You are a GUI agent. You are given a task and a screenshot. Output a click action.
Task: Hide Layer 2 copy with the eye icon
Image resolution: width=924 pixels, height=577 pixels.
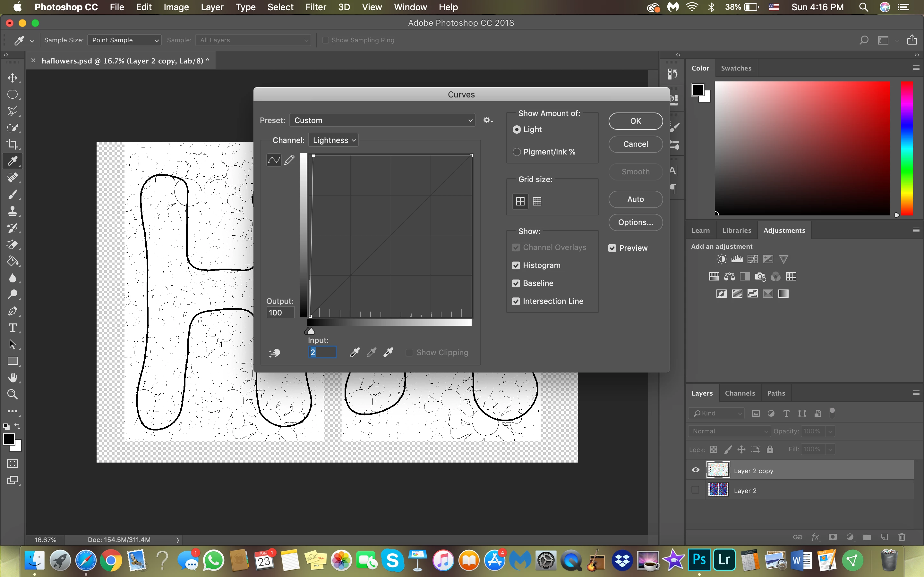click(695, 470)
